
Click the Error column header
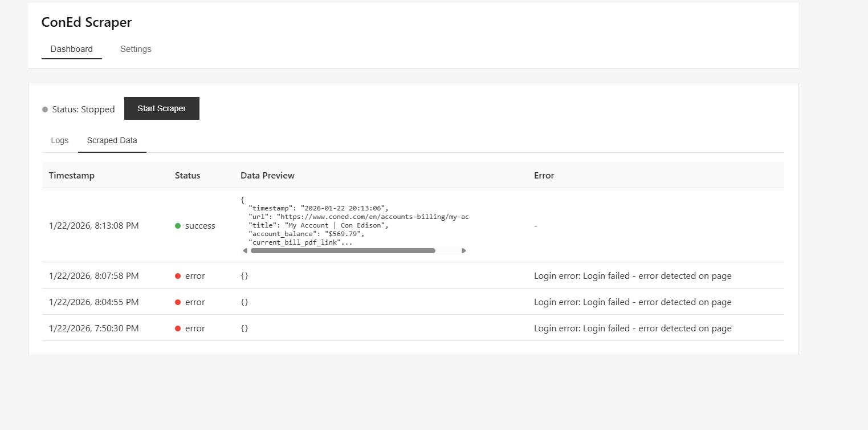tap(544, 176)
